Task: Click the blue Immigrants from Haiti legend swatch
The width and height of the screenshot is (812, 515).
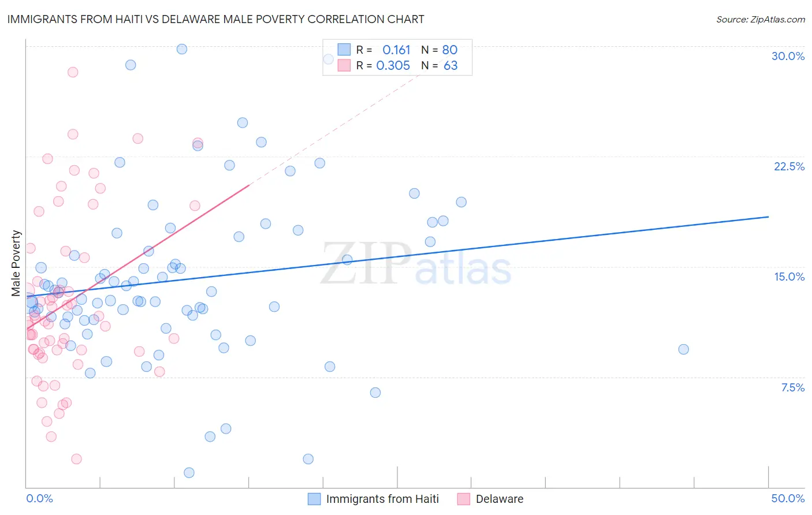Action: [314, 499]
